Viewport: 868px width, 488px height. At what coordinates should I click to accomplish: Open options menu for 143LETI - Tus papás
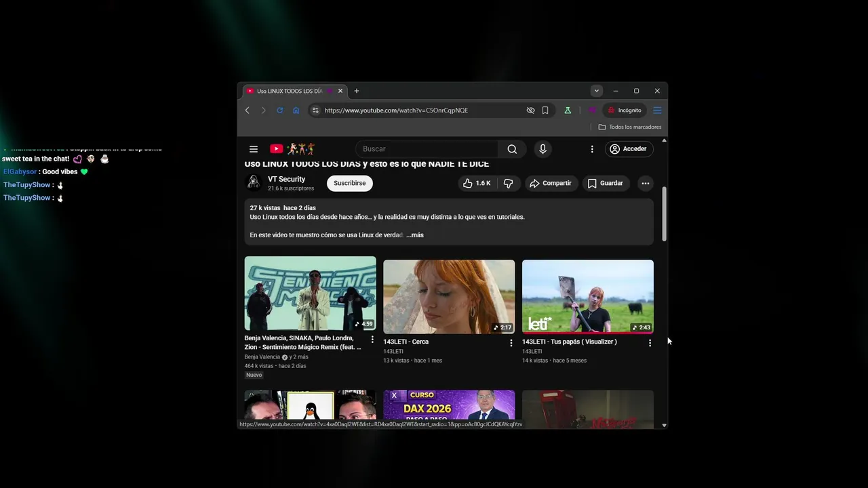pos(650,343)
